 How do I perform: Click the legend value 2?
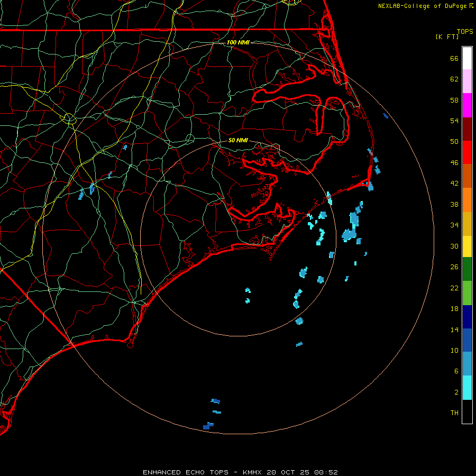coord(456,392)
